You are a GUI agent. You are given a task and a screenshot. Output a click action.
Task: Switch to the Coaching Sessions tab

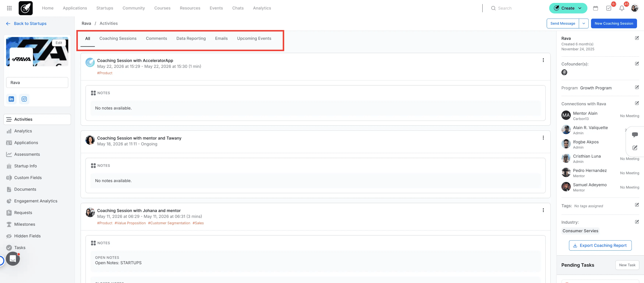(x=118, y=38)
